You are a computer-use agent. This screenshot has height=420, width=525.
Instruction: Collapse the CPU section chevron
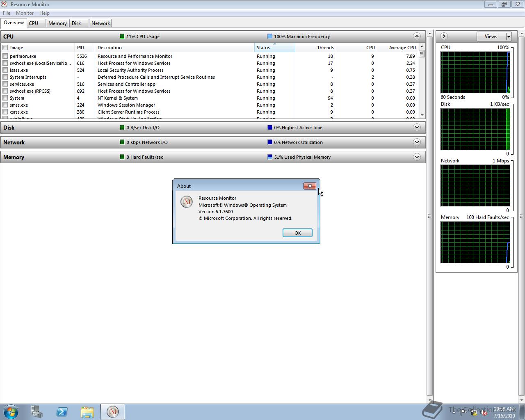[x=417, y=36]
